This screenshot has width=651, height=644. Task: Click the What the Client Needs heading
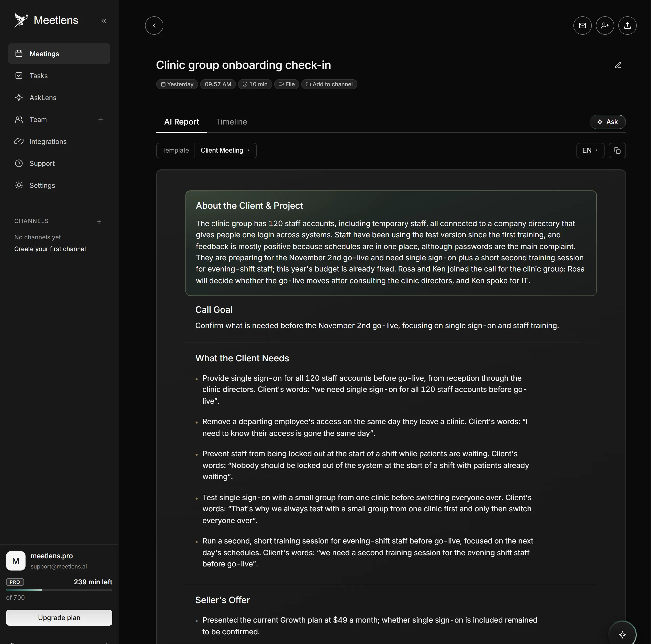click(242, 358)
